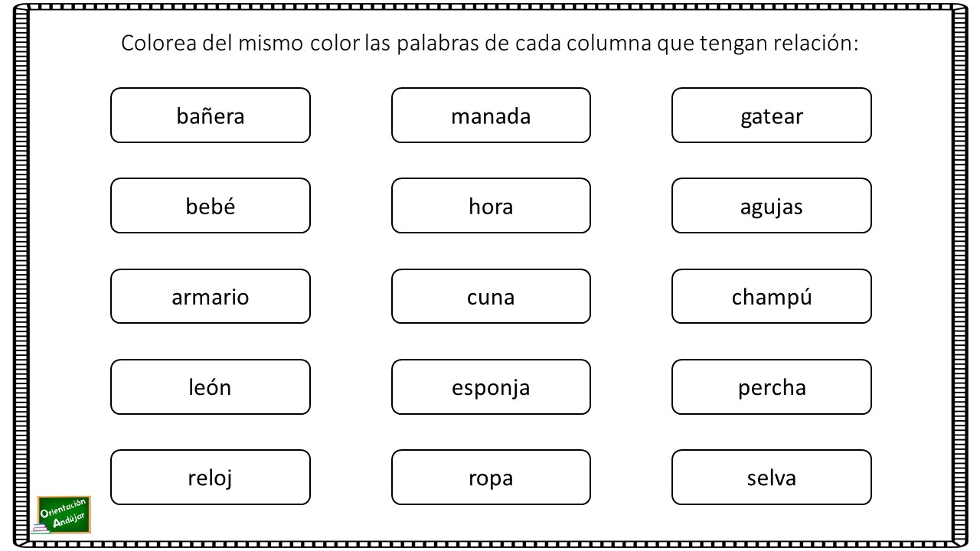This screenshot has width=980, height=551.
Task: Pick the 'hora' word box
Action: pos(491,206)
